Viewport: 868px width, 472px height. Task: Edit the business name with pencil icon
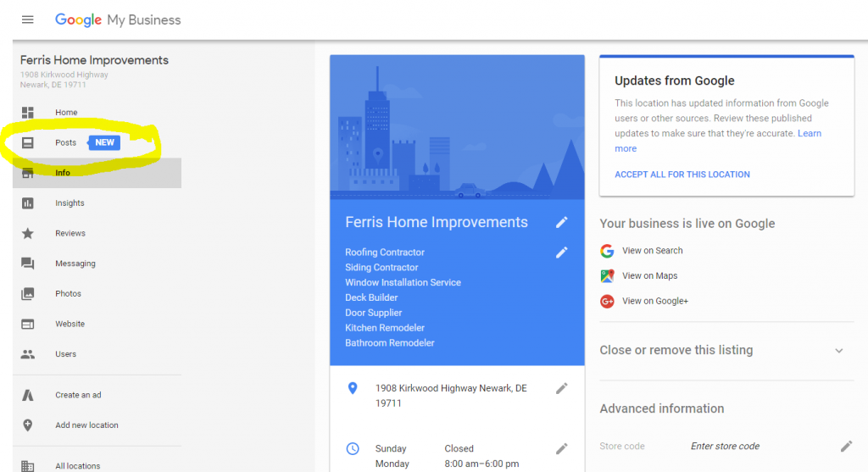point(561,222)
